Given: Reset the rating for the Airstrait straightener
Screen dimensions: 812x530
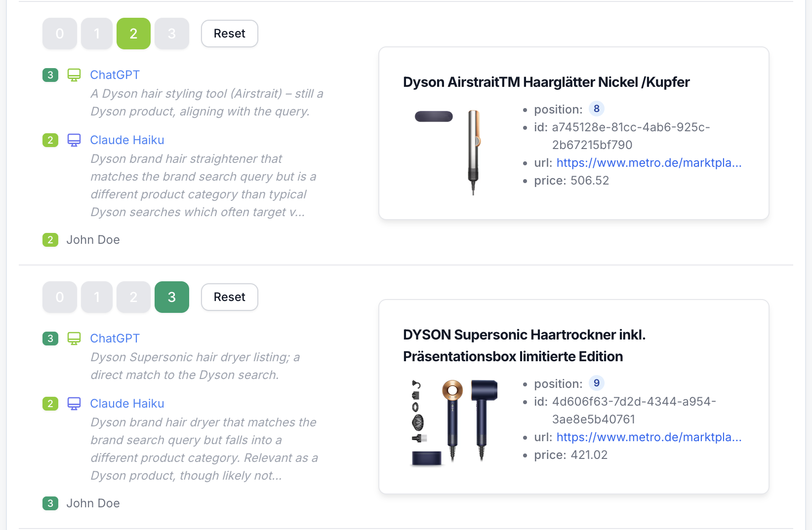Looking at the screenshot, I should [x=229, y=33].
